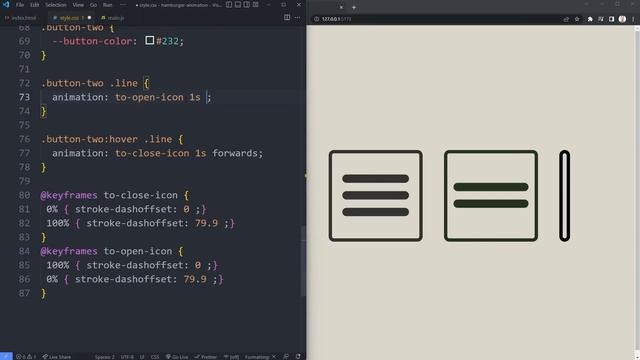Change end-of-line sequence LF
This screenshot has width=640, height=360.
(x=142, y=357)
